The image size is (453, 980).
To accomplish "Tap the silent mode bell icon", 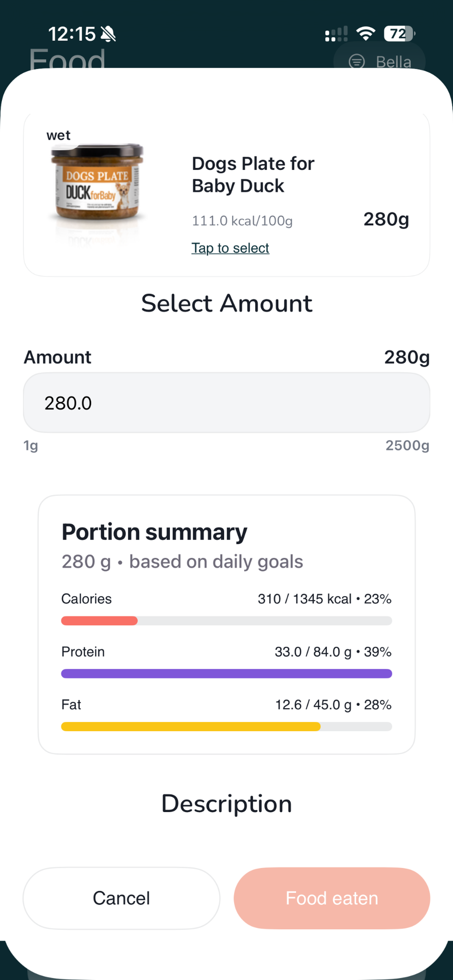I will pyautogui.click(x=108, y=34).
